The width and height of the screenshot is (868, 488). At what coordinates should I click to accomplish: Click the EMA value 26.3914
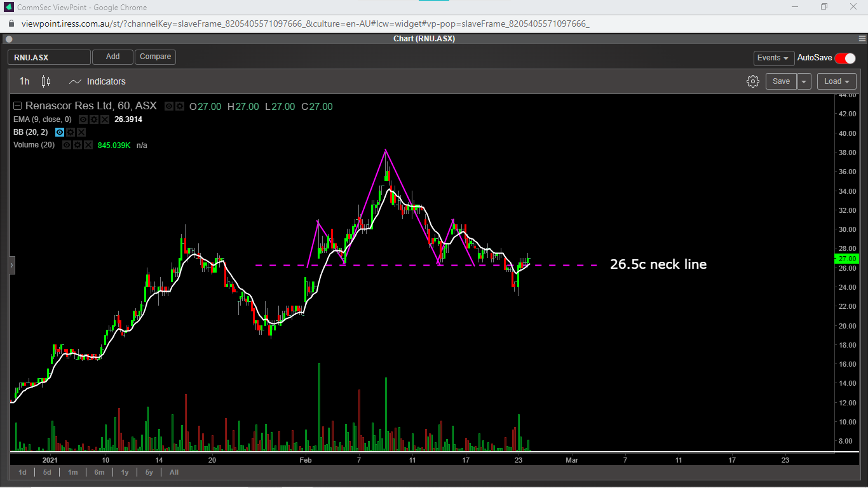tap(128, 119)
